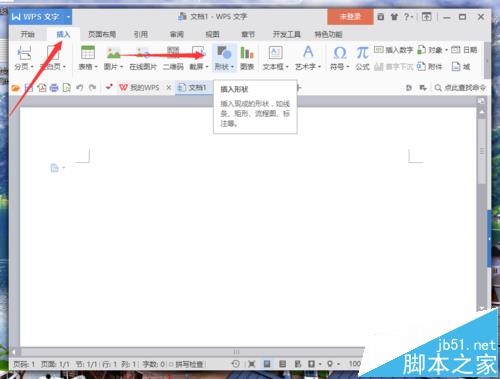Click 字数: 0 word count in status bar
Viewport: 500px width, 379px height.
tap(154, 364)
